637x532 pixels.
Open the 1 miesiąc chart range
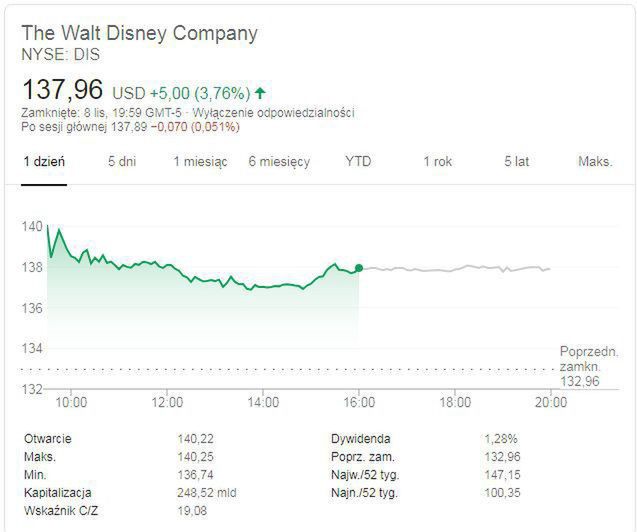[200, 162]
